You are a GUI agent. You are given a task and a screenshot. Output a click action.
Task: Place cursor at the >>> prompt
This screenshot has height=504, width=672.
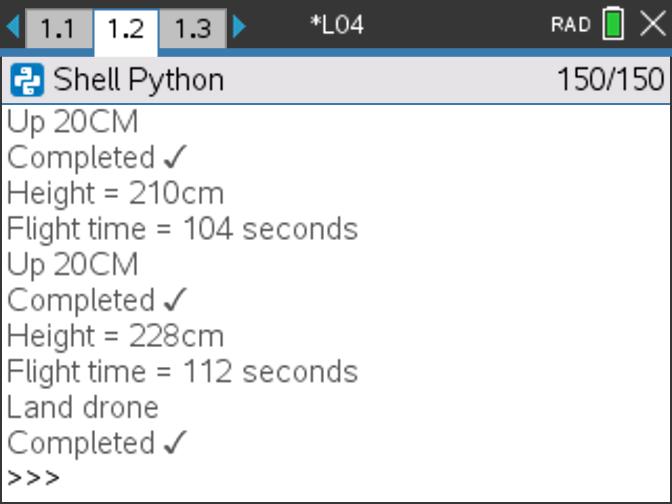tap(33, 478)
